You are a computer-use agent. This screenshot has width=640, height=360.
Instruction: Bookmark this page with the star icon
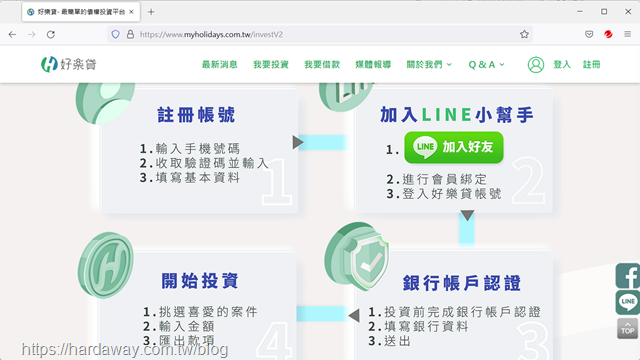(524, 34)
